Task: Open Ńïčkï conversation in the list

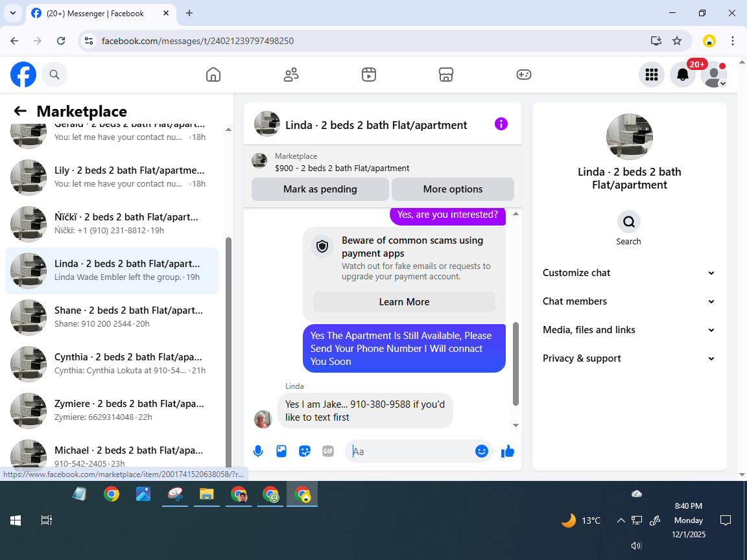Action: [x=112, y=224]
